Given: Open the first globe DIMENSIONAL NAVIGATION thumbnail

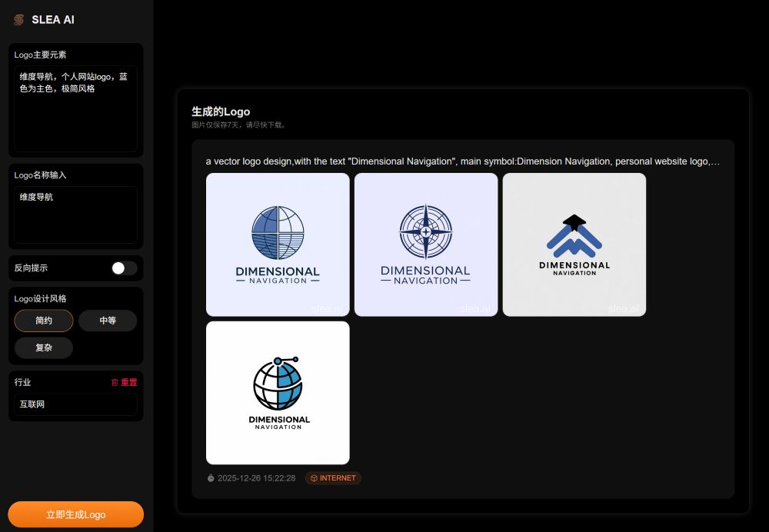Looking at the screenshot, I should point(278,244).
